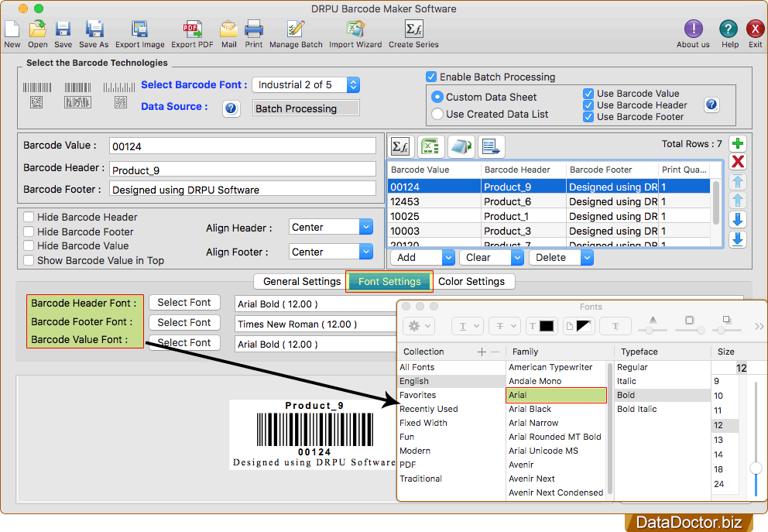Click the Barcode Value input field
768x532 pixels.
click(242, 146)
